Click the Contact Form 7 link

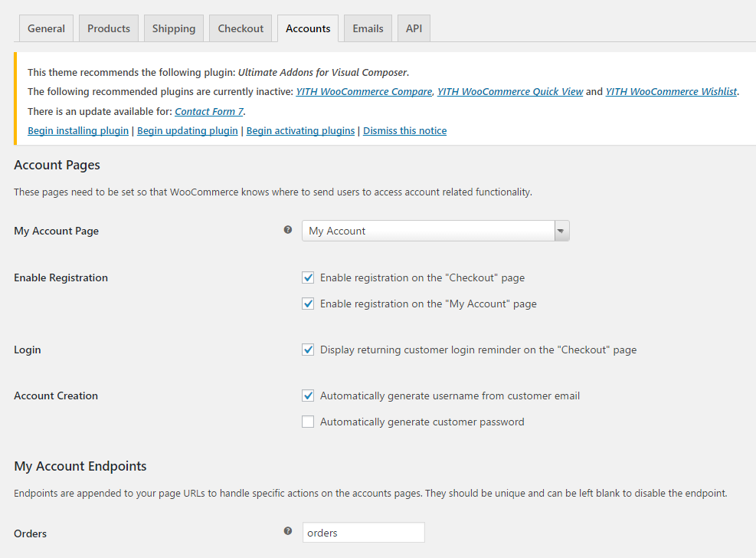coord(209,111)
